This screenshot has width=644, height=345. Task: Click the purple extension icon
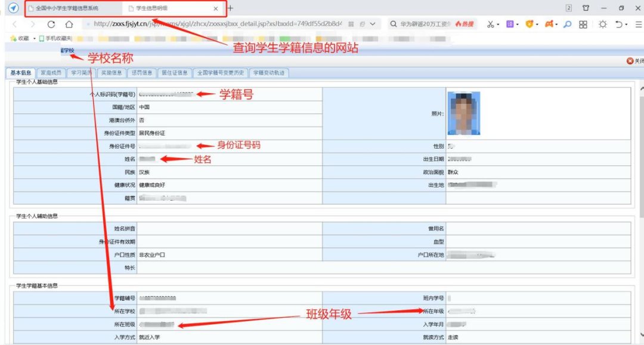coord(510,24)
